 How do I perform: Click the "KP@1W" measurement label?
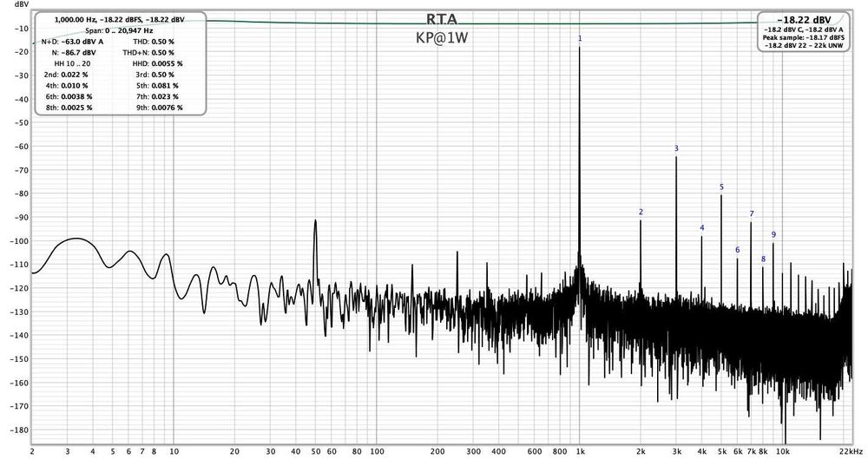click(442, 38)
